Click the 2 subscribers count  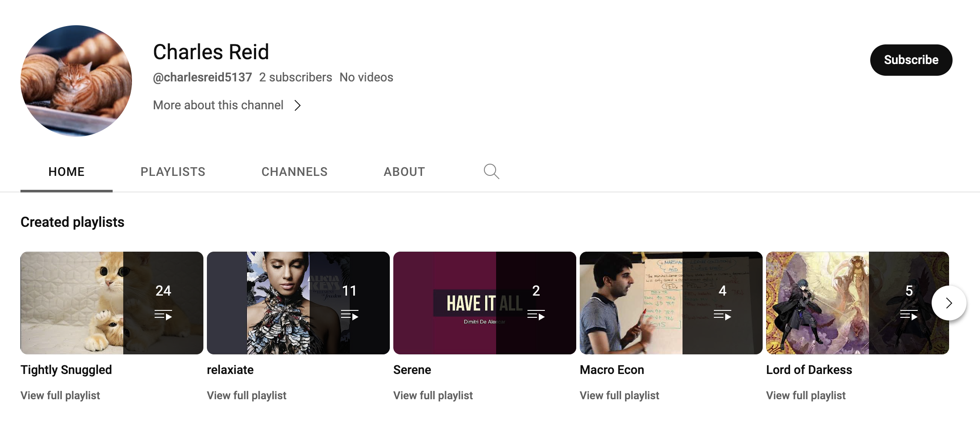296,77
